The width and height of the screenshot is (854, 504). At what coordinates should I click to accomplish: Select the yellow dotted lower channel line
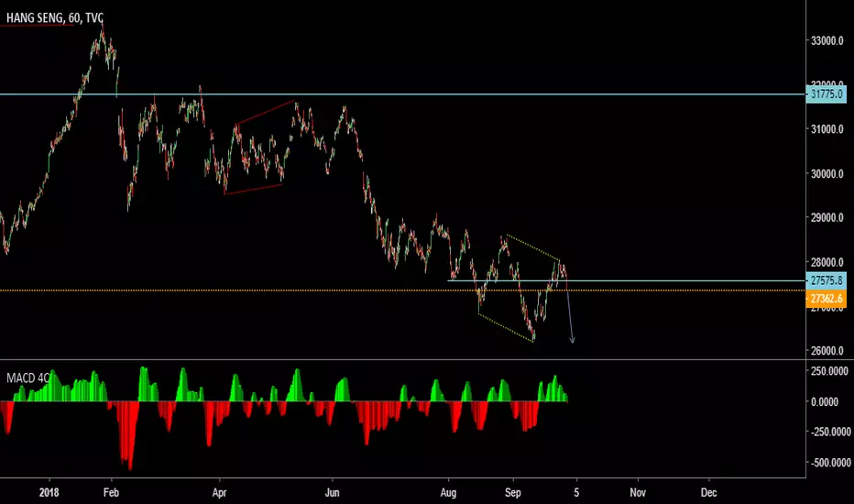[506, 327]
